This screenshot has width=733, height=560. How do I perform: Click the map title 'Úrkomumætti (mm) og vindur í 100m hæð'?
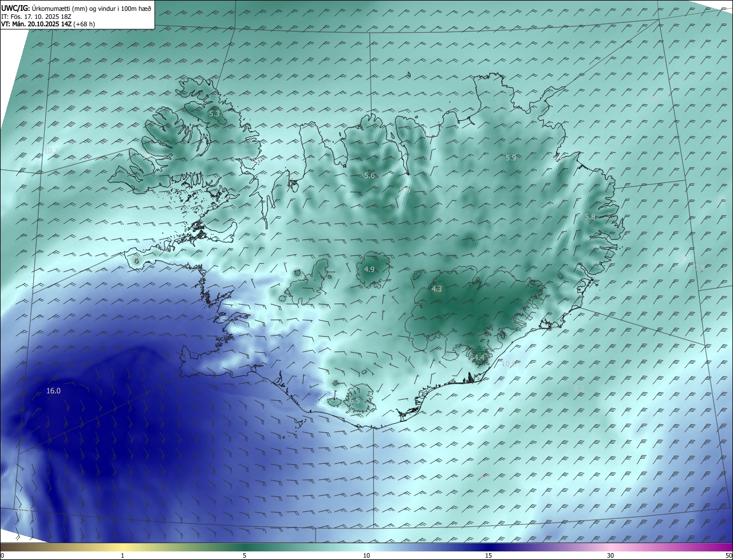coord(92,8)
